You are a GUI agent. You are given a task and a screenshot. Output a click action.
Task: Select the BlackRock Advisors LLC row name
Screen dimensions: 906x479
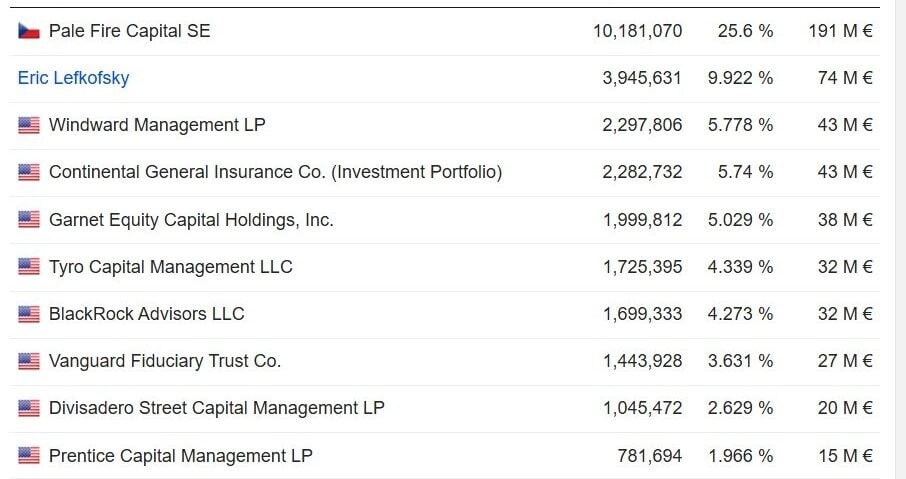point(147,314)
